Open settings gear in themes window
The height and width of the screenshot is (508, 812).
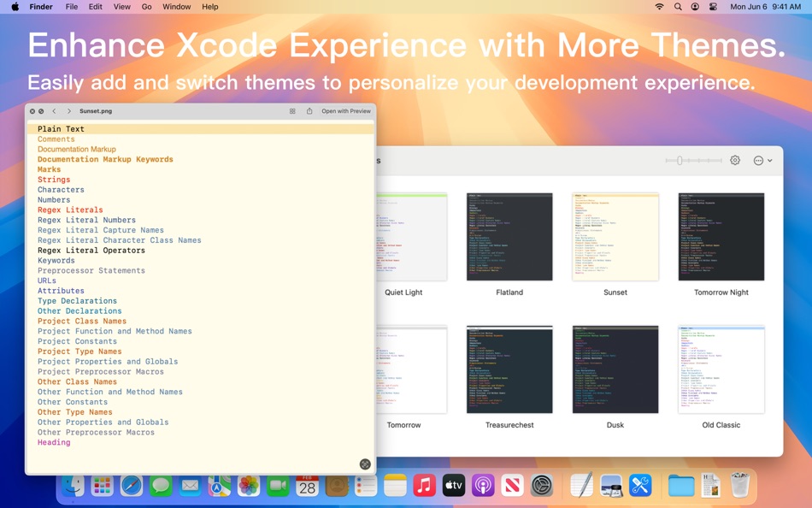point(735,160)
